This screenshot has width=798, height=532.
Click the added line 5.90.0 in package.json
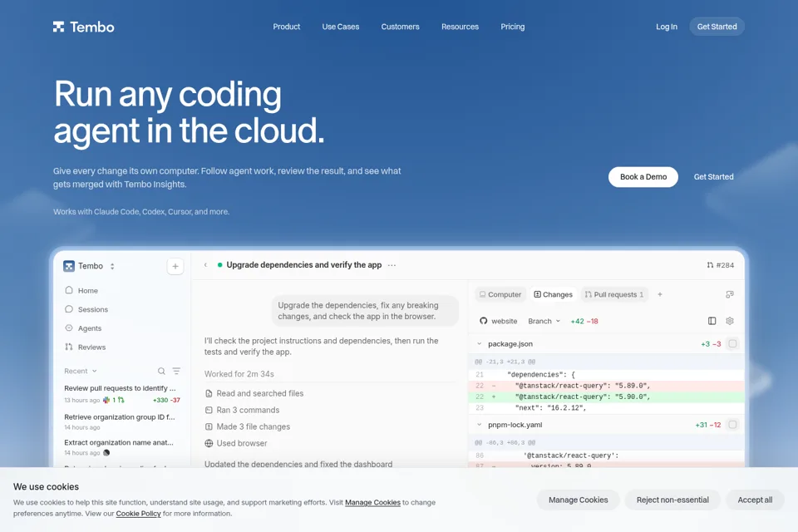point(606,397)
